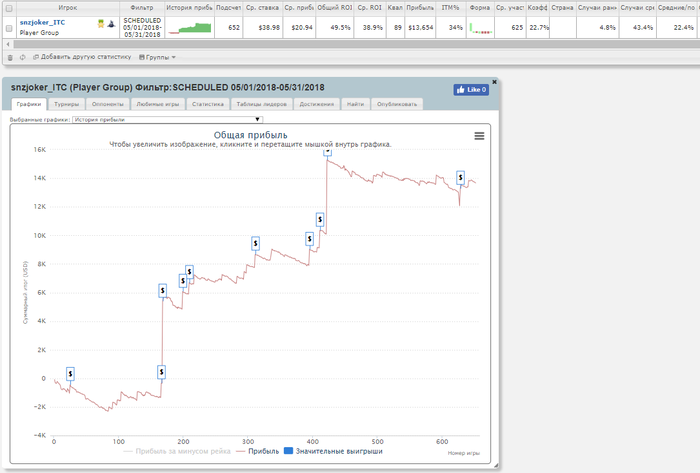
Task: Close the snzjoker_ITC chart panel
Action: click(x=494, y=82)
